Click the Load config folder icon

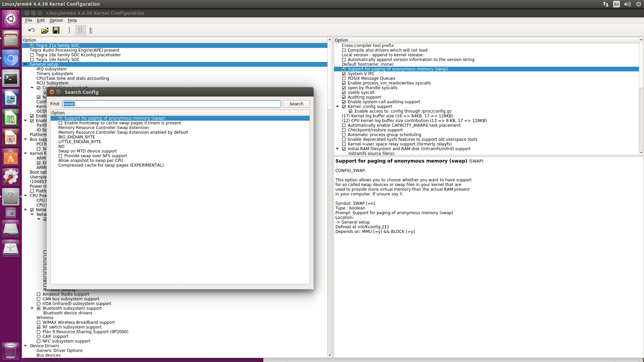click(45, 31)
